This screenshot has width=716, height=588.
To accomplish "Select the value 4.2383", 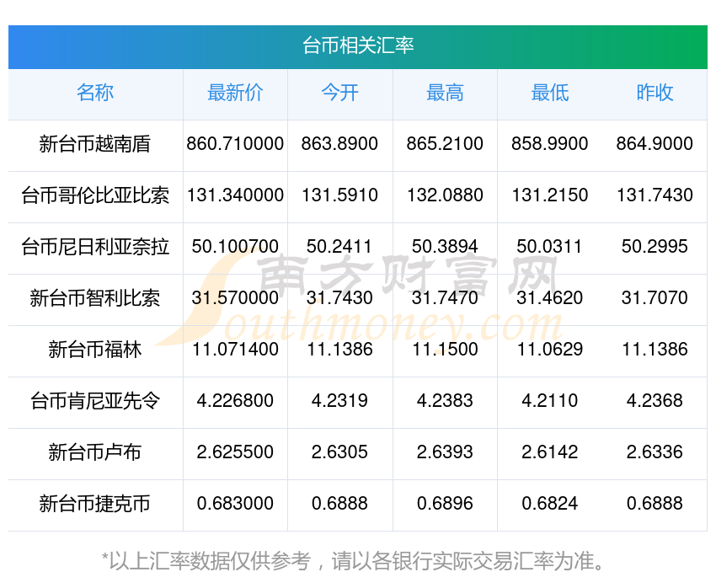I will click(445, 401).
